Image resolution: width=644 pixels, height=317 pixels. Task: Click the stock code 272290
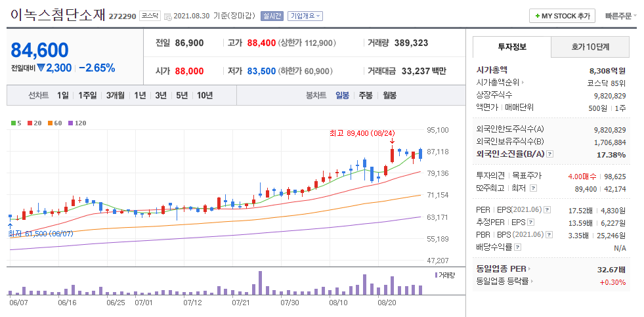(x=122, y=16)
